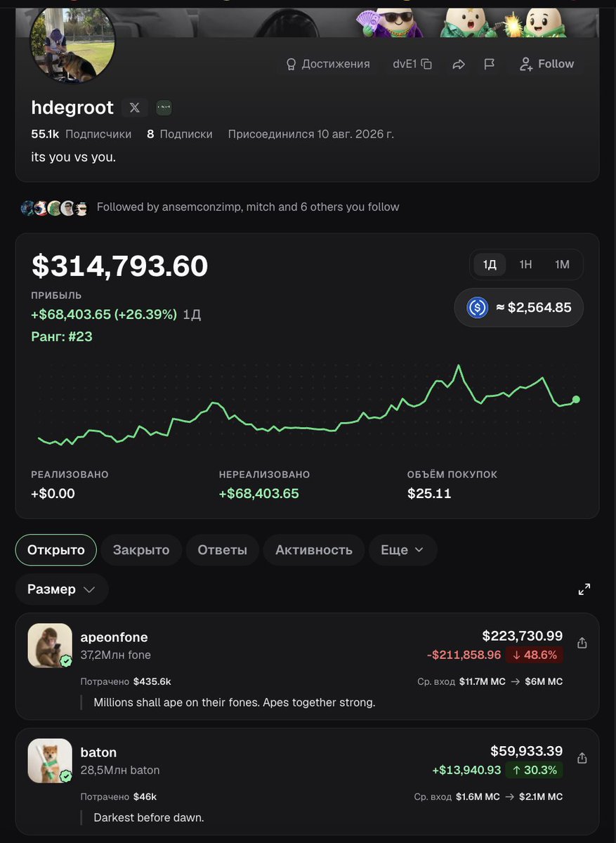
Task: Click the bio 'its you vs you.'
Action: pos(74,157)
